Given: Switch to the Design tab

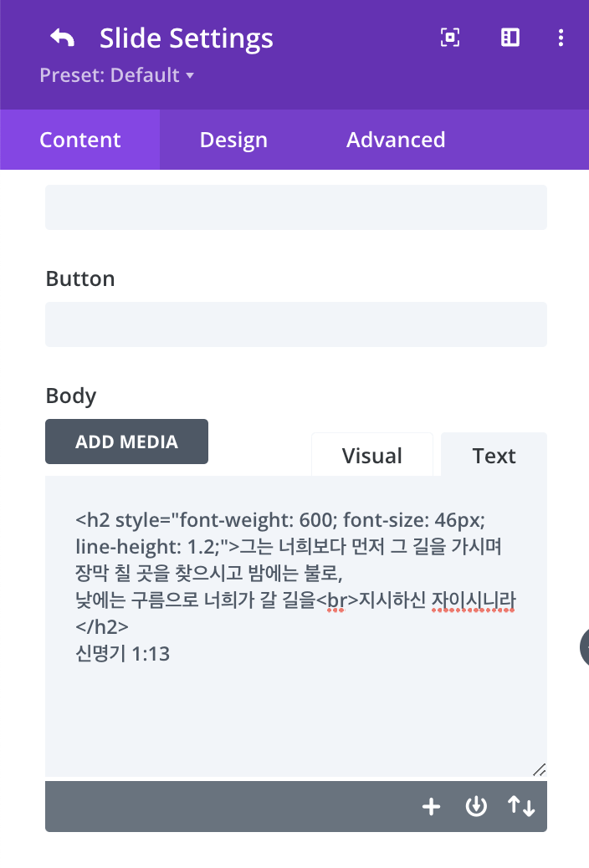Looking at the screenshot, I should click(x=233, y=140).
